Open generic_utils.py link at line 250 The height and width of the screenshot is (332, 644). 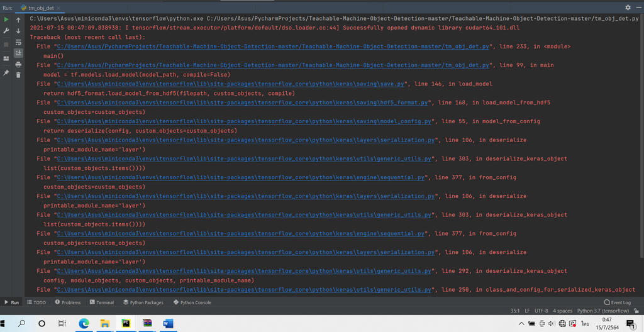[x=244, y=290]
